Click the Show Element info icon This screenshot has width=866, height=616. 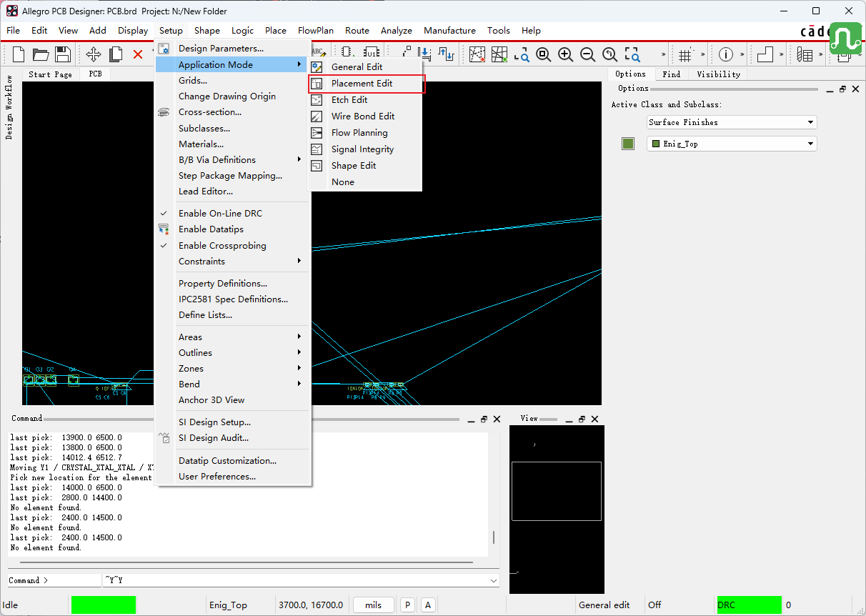point(726,54)
